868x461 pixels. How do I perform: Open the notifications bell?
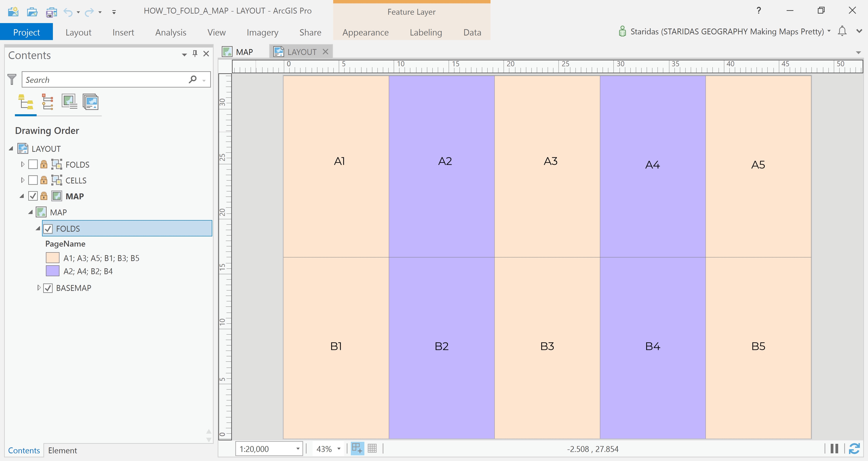click(842, 31)
